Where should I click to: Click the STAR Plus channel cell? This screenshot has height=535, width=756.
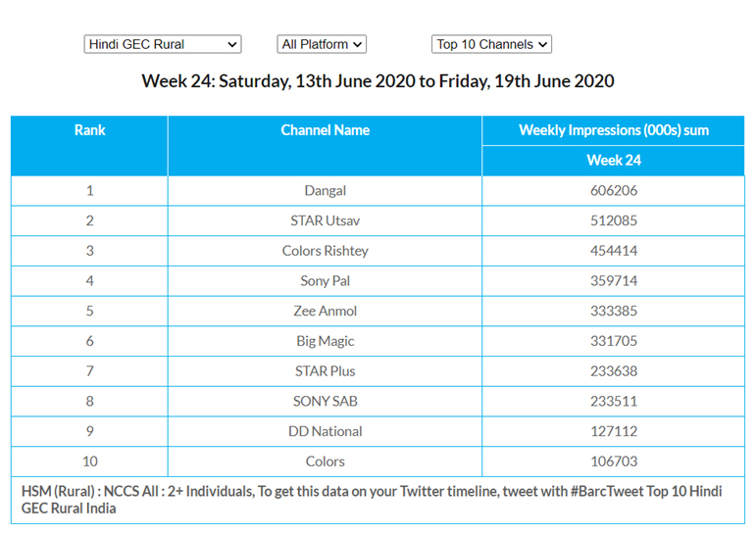pos(325,371)
